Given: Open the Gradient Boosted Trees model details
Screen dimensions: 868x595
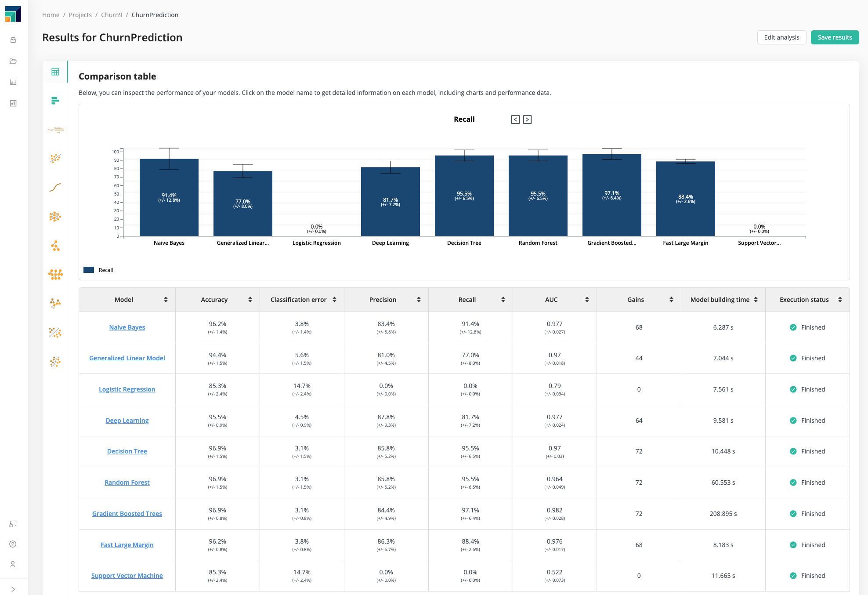Looking at the screenshot, I should pyautogui.click(x=127, y=513).
